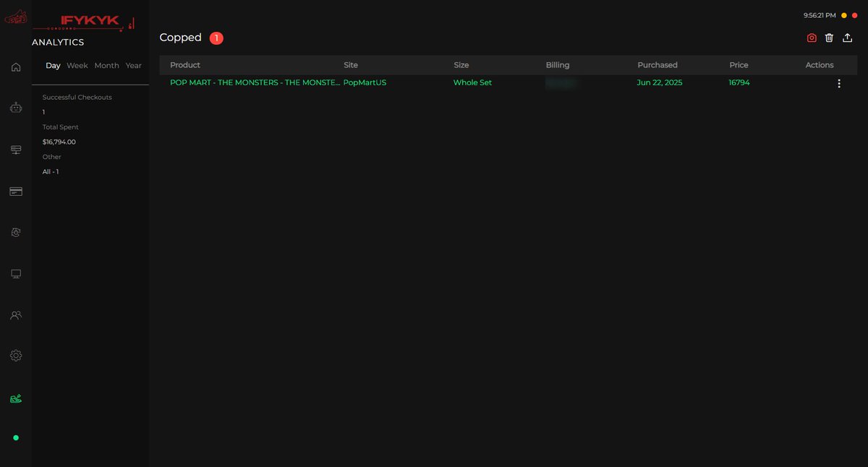868x467 pixels.
Task: Open Settings with the gear icon
Action: [x=16, y=356]
